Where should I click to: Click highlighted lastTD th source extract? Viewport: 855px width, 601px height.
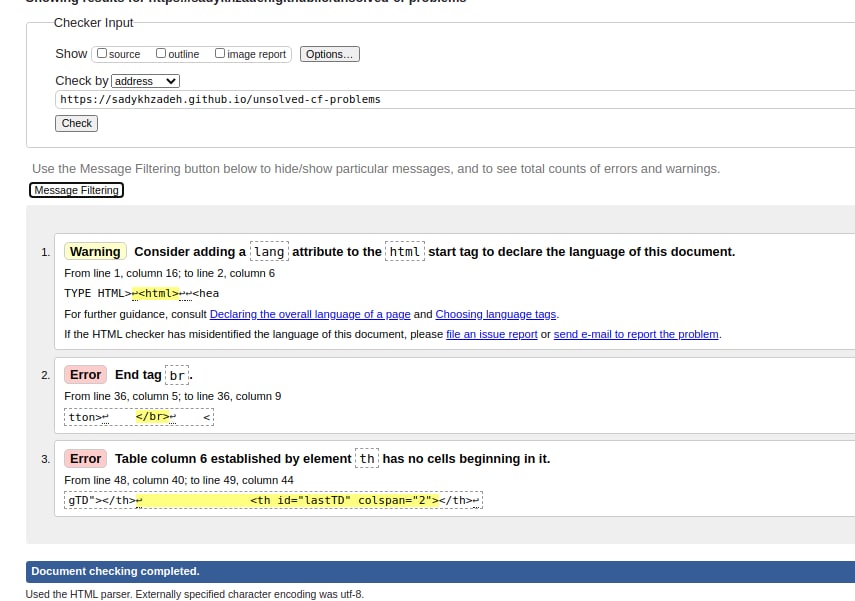288,500
